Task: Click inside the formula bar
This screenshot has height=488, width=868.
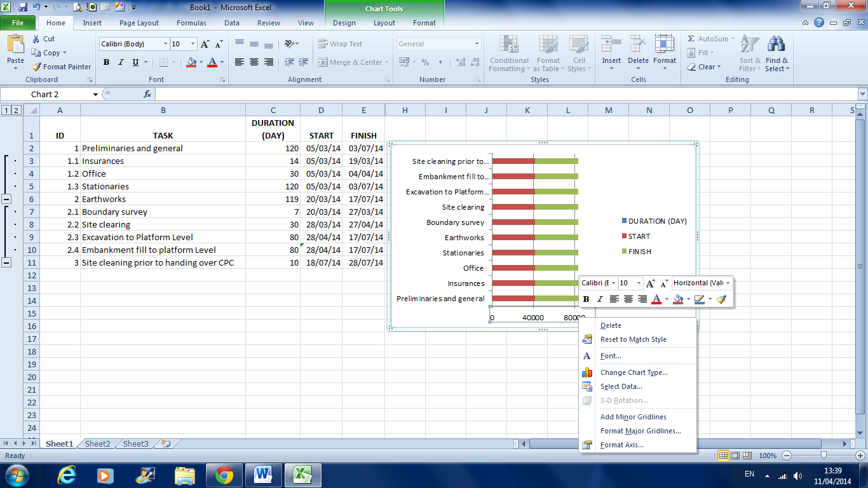Action: click(505, 94)
